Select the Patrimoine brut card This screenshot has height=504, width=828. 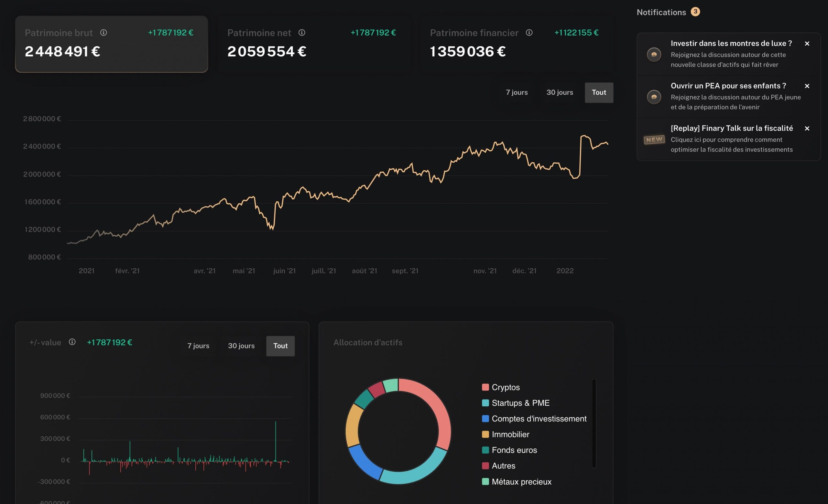point(111,44)
